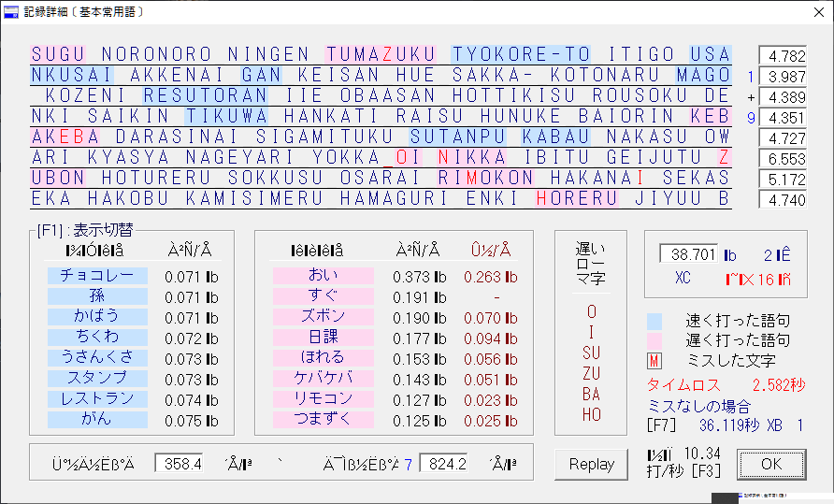The height and width of the screenshot is (504, 834).
Task: Click the pink slow-phrase legend swatch
Action: (x=654, y=340)
